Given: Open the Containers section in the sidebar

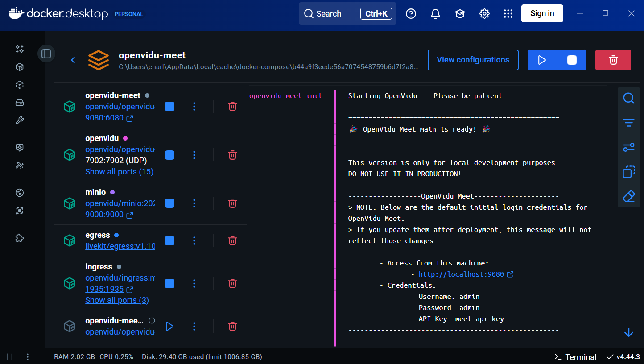Looking at the screenshot, I should coord(20,67).
